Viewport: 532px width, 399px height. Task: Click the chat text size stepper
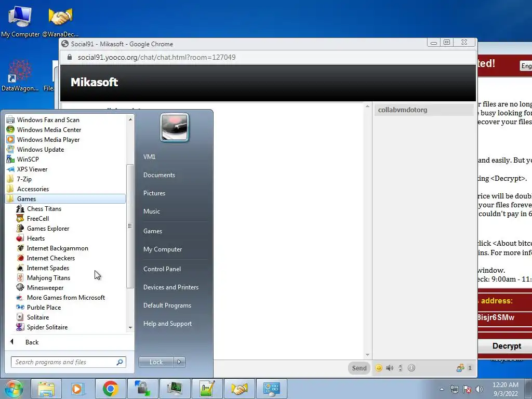pos(401,368)
